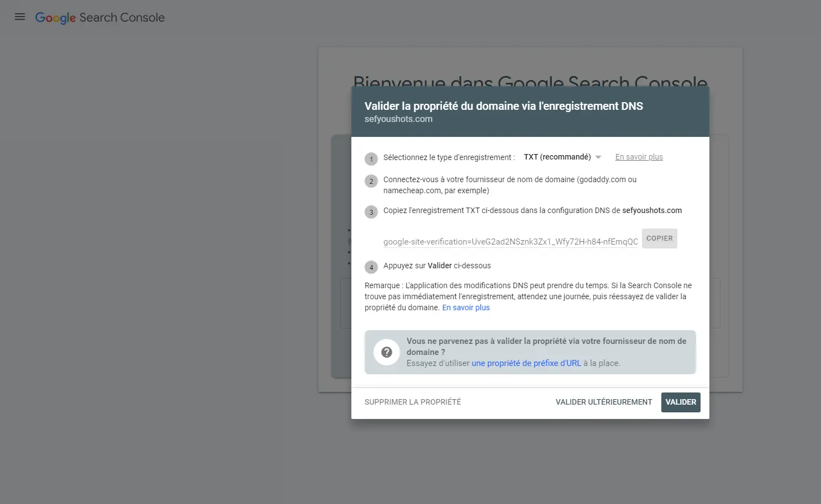The image size is (821, 504).
Task: Click the COPIER button
Action: point(660,238)
